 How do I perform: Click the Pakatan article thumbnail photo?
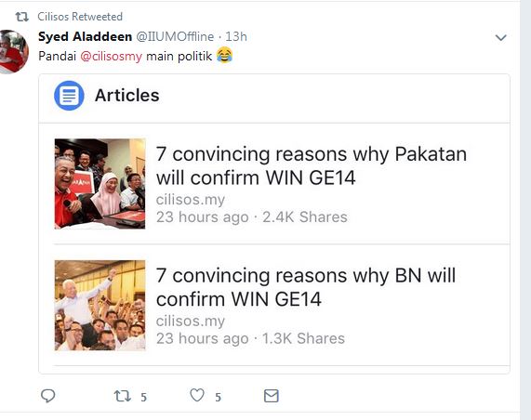[x=100, y=183]
